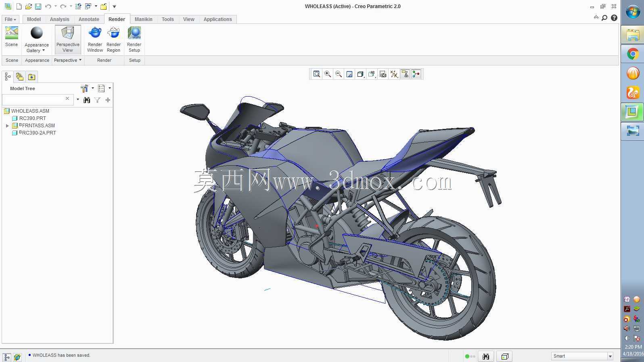644x362 pixels.
Task: Select RC390-2A.PRT in the model tree
Action: (39, 133)
